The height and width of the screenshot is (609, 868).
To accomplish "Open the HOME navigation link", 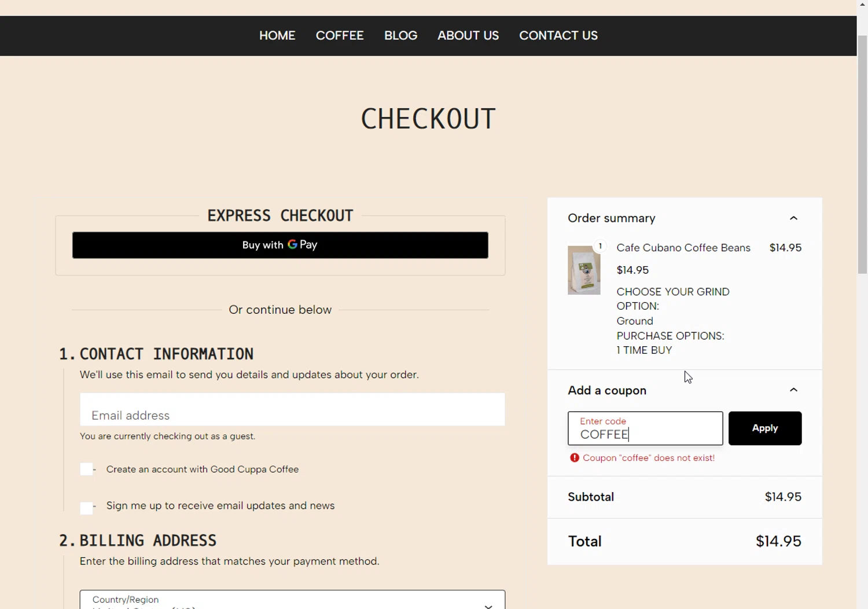I will click(277, 36).
